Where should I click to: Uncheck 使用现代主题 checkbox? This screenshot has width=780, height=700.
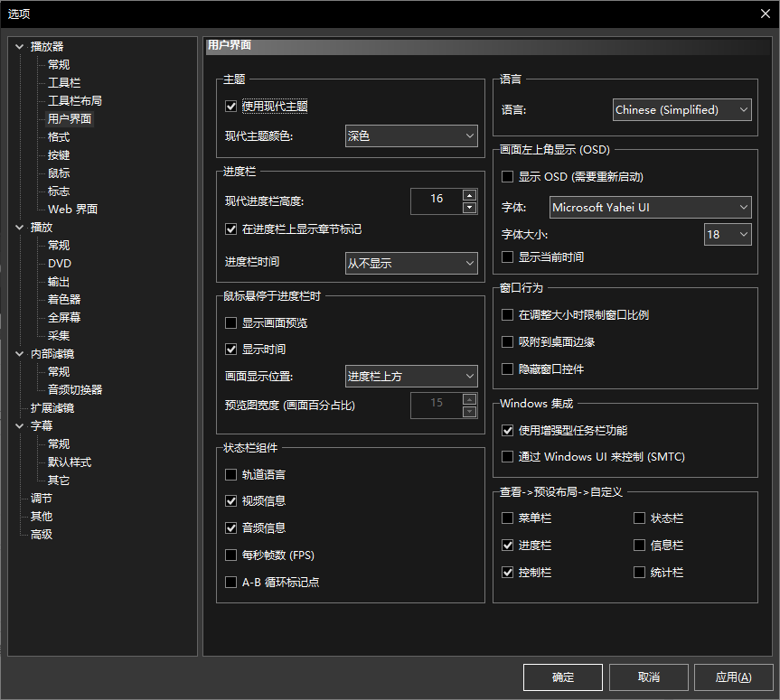(x=230, y=106)
